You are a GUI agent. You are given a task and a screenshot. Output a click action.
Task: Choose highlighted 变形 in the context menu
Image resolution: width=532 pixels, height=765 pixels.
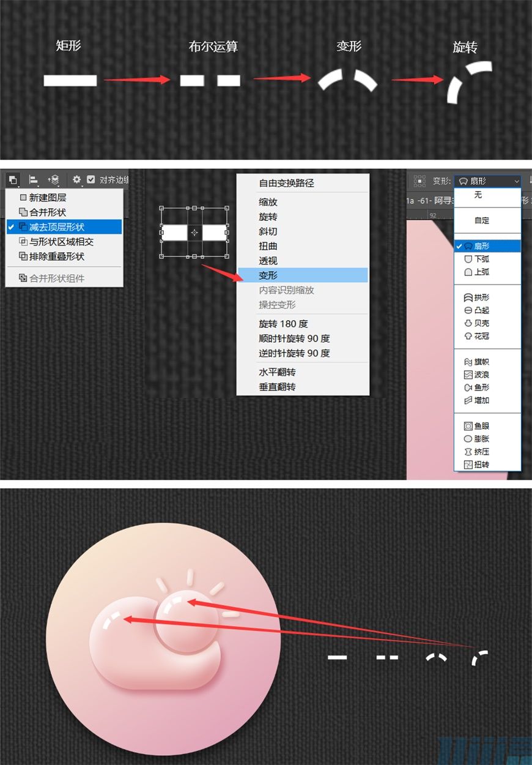pyautogui.click(x=303, y=275)
